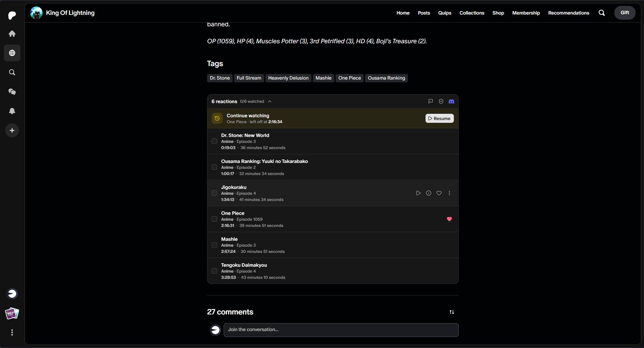
Task: Click the sidebar plus create icon
Action: point(12,130)
